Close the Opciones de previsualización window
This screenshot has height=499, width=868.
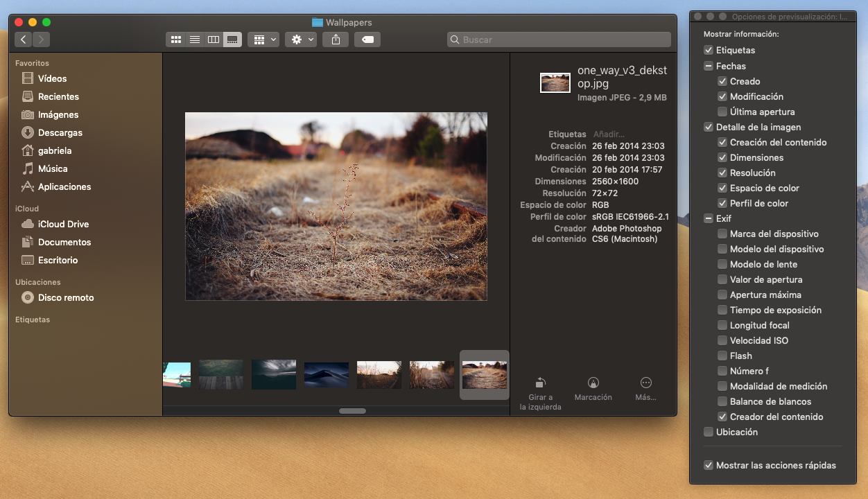tap(698, 17)
